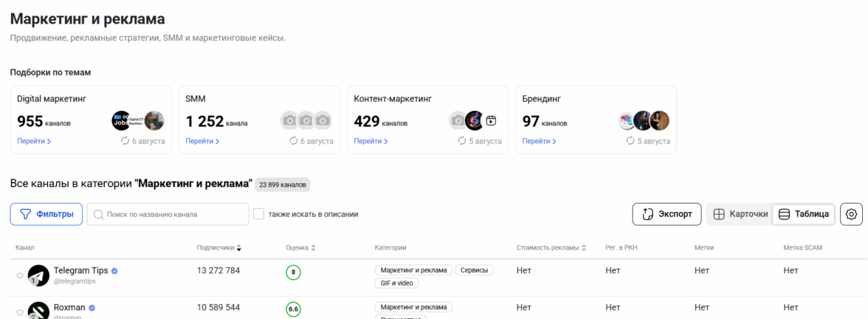Image resolution: width=868 pixels, height=319 pixels.
Task: Click subscriber count 10 589 544
Action: [x=218, y=307]
